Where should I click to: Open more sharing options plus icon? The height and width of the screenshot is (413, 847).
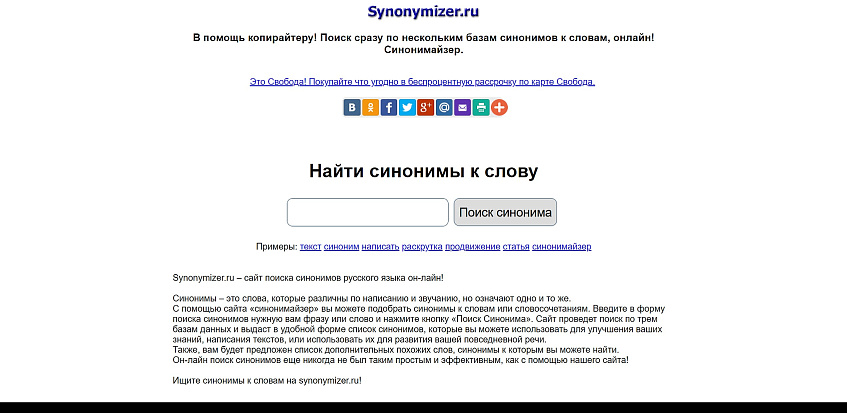(499, 107)
